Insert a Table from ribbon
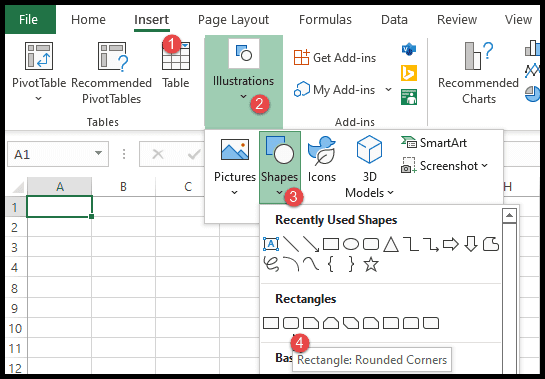545x379 pixels. 176,66
